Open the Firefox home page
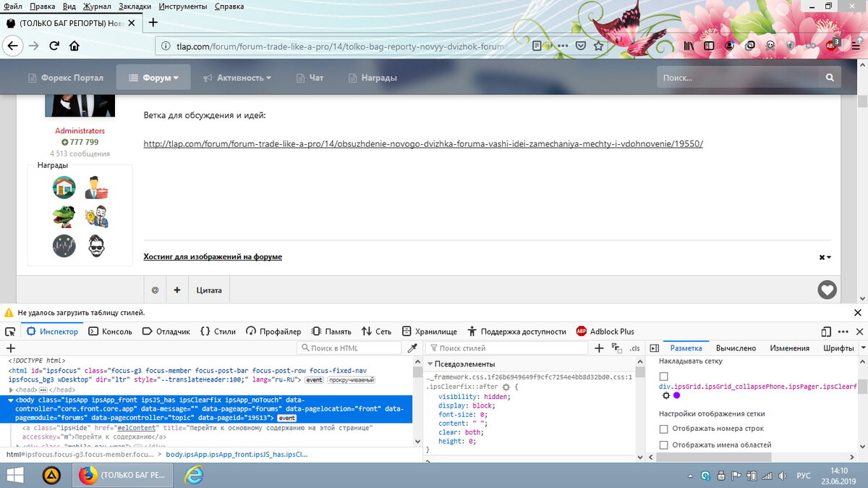This screenshot has height=488, width=868. pos(74,46)
